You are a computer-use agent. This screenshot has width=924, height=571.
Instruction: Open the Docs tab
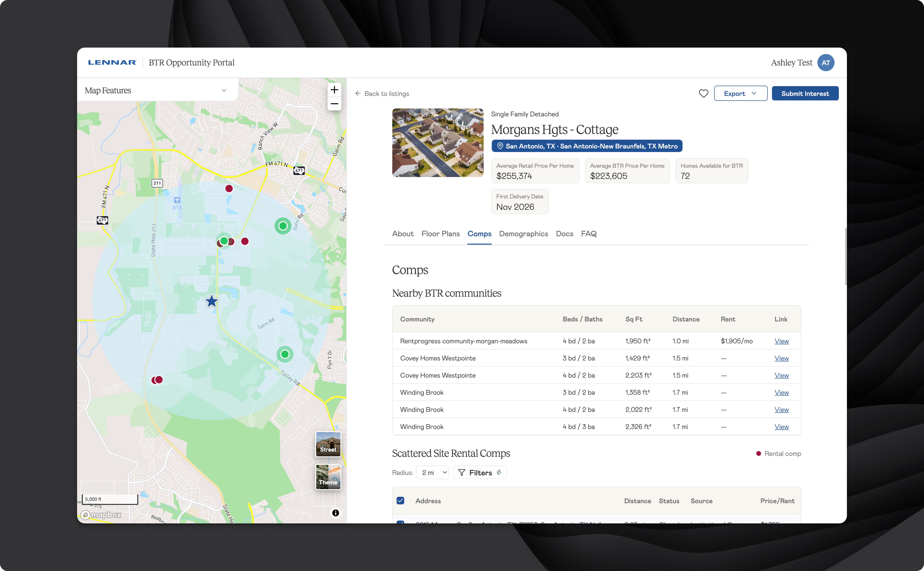[x=564, y=234]
